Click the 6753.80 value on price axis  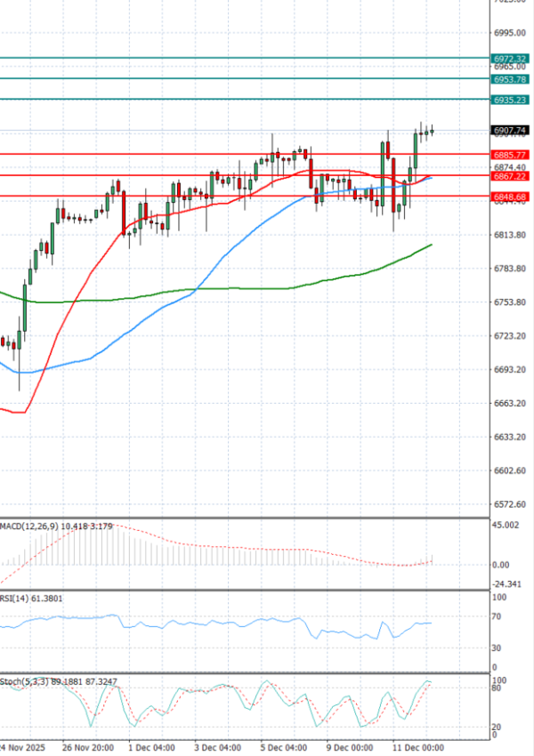coord(509,302)
